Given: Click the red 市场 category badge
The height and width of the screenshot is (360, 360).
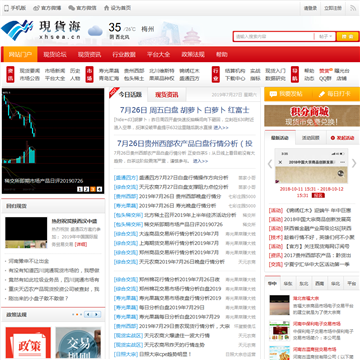Looking at the screenshot, I should pyautogui.click(x=89, y=74).
